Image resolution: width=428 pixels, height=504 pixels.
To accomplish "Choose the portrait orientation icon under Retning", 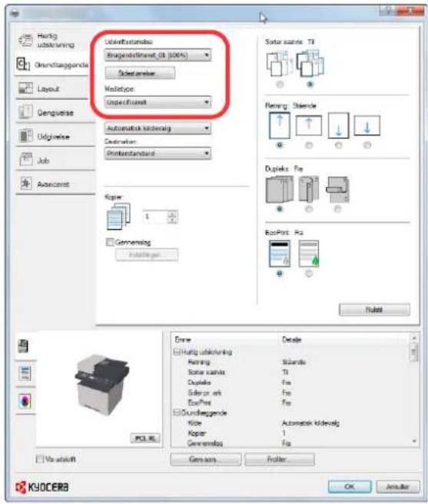I will [x=280, y=125].
